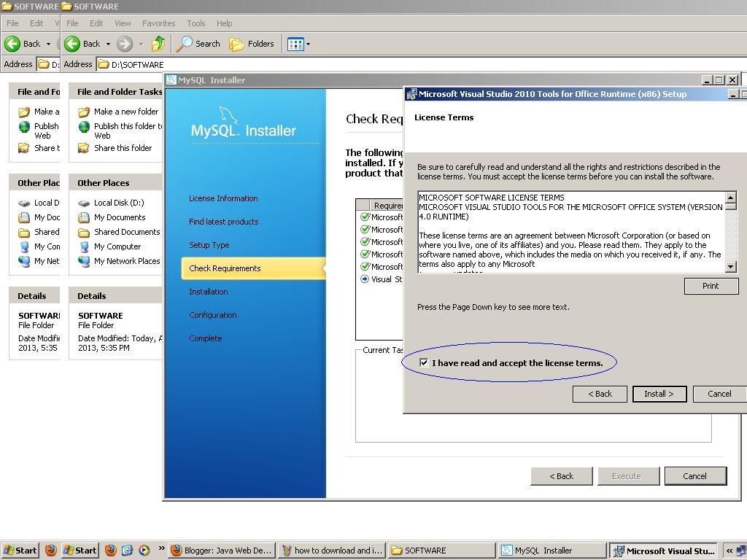747x560 pixels.
Task: Click the Visual St requirement row icon
Action: (365, 279)
